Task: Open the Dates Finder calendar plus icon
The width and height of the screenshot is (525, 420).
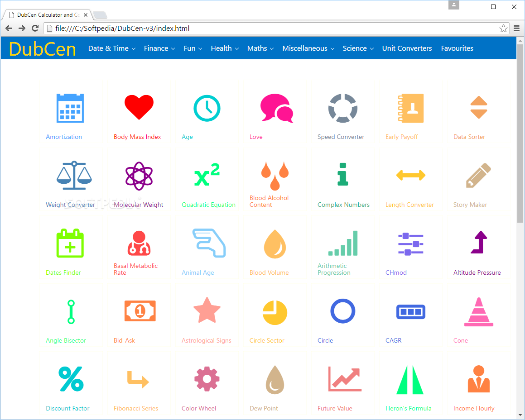Action: 70,243
